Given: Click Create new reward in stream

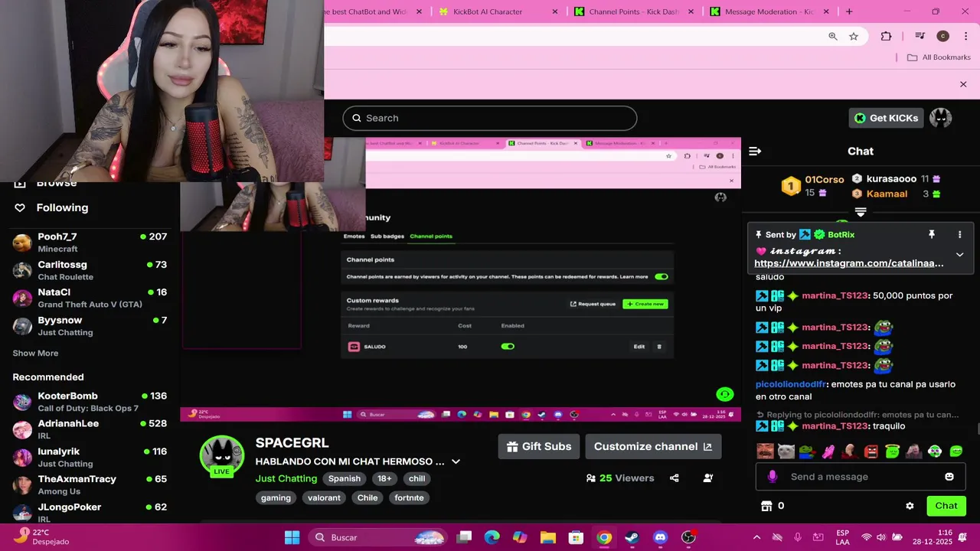Looking at the screenshot, I should tap(645, 304).
